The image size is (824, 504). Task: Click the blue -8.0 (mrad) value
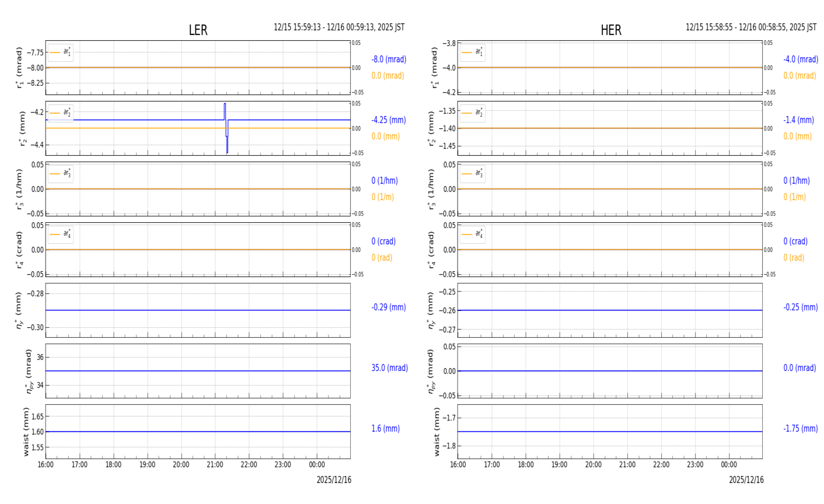389,60
